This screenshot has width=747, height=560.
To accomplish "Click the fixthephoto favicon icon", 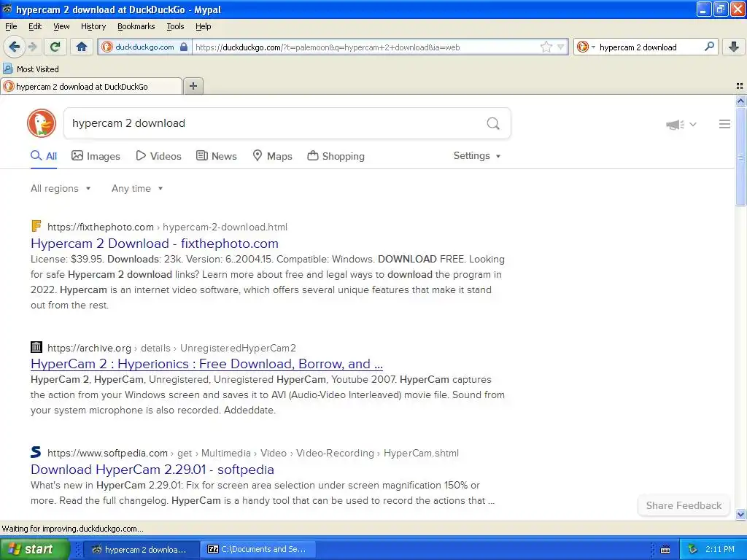I will click(36, 226).
